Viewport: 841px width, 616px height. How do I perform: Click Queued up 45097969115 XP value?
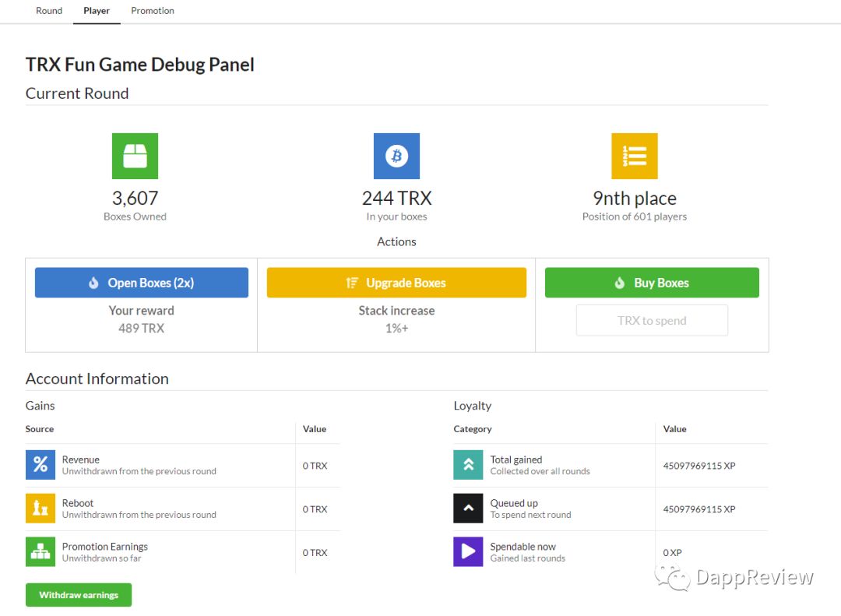(x=698, y=509)
